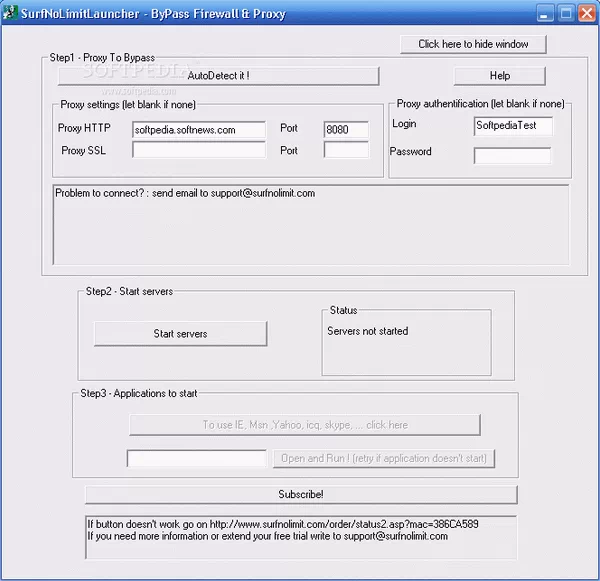
Task: Focus the Proxy HTTP address field
Action: (x=199, y=130)
